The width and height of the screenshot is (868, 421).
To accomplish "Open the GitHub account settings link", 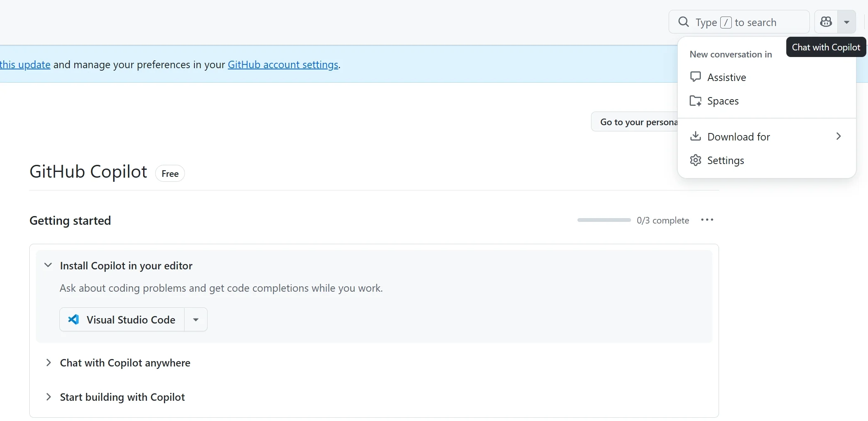I will [283, 64].
